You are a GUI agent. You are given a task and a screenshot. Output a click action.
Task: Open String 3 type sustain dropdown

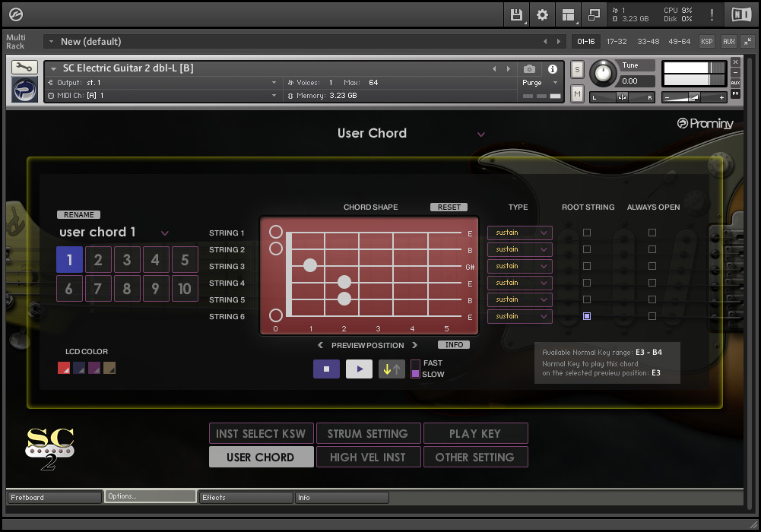click(x=520, y=266)
